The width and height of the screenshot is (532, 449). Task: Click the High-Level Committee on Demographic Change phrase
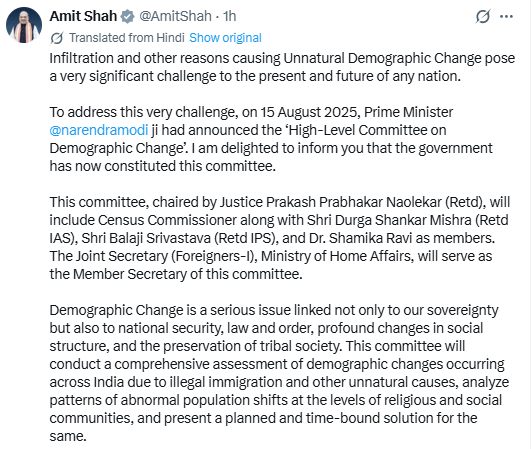pos(248,139)
